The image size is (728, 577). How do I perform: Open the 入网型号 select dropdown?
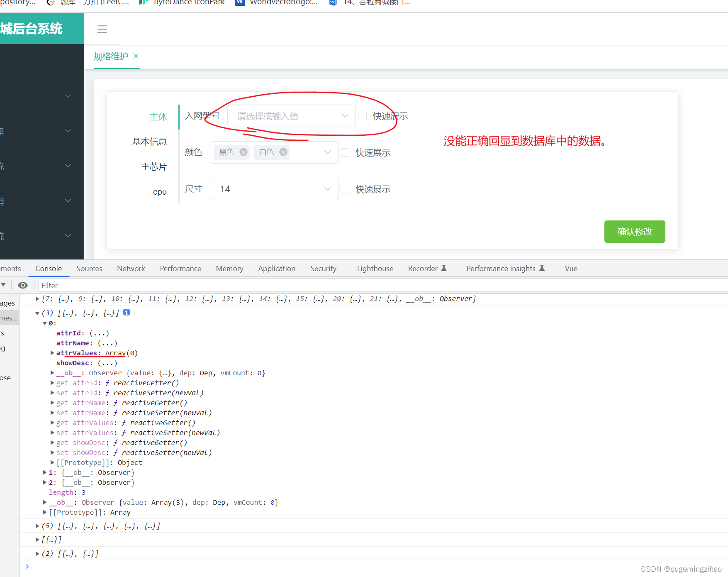click(291, 116)
